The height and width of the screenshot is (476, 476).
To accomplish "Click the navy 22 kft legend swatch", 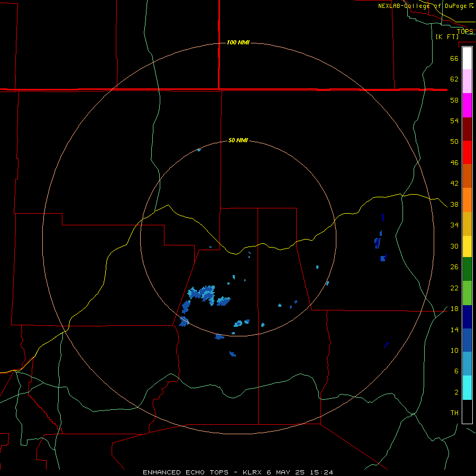I will pyautogui.click(x=467, y=316).
